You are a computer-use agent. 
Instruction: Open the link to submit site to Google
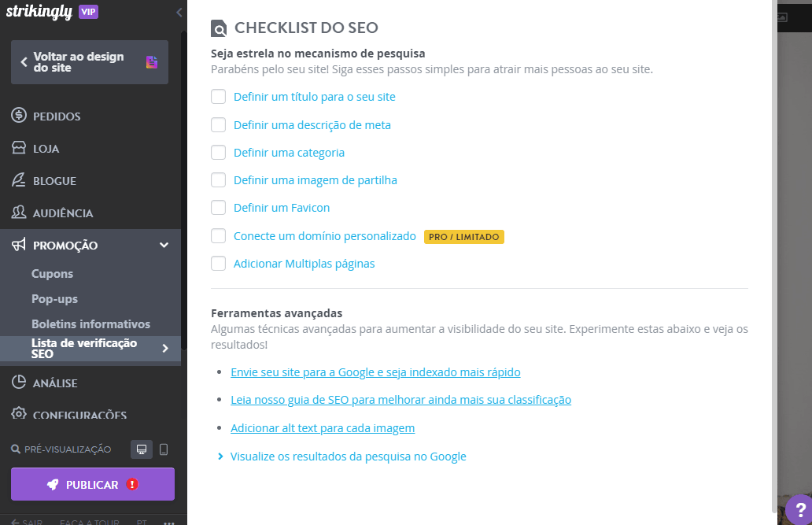tap(375, 372)
